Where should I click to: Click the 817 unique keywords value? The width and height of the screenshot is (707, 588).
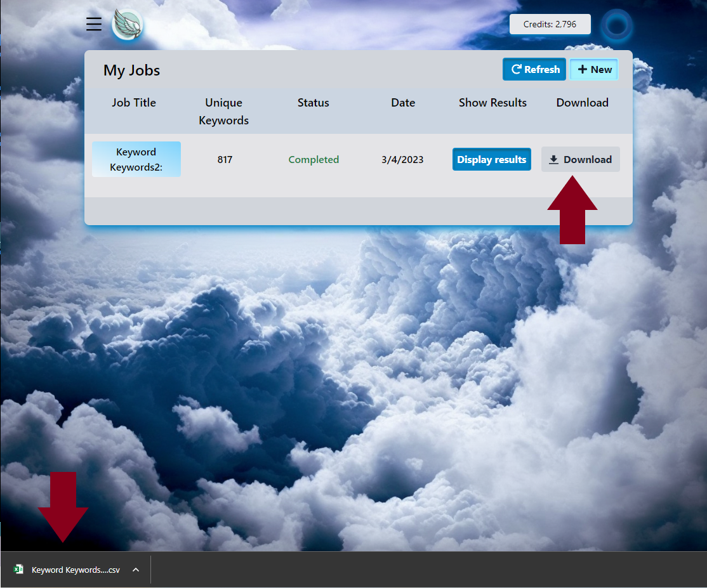click(x=225, y=159)
